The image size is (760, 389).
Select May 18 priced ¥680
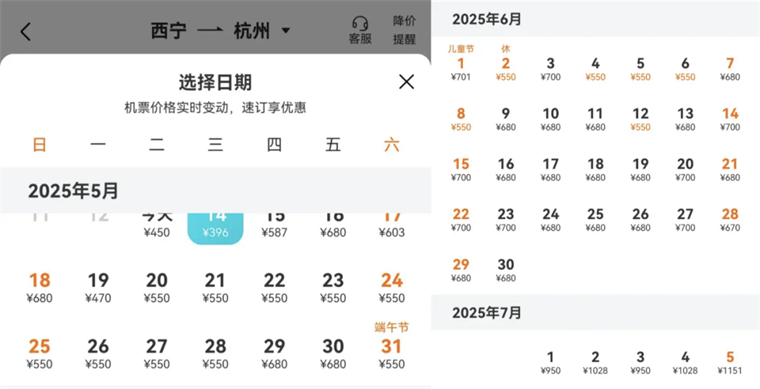[x=39, y=288]
